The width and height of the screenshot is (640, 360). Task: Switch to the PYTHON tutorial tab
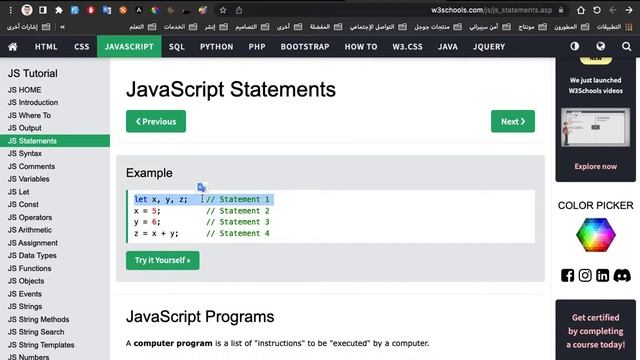coord(216,47)
